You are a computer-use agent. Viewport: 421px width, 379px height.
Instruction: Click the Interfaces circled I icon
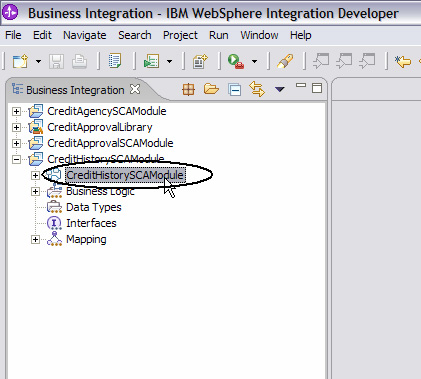click(54, 223)
